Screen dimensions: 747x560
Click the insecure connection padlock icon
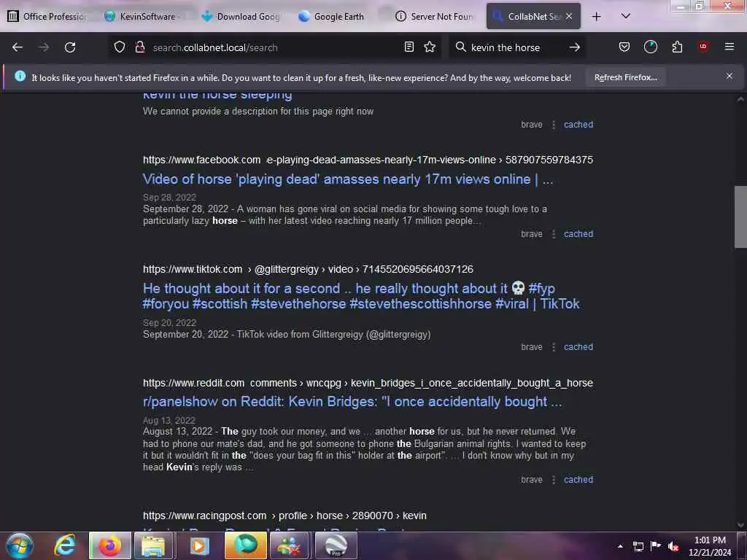tap(139, 47)
